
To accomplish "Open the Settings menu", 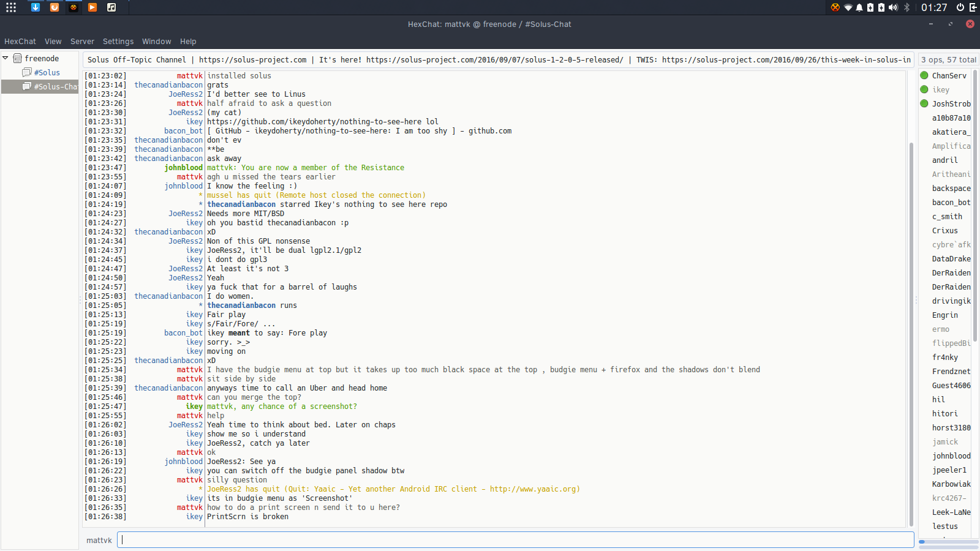I will (x=118, y=42).
